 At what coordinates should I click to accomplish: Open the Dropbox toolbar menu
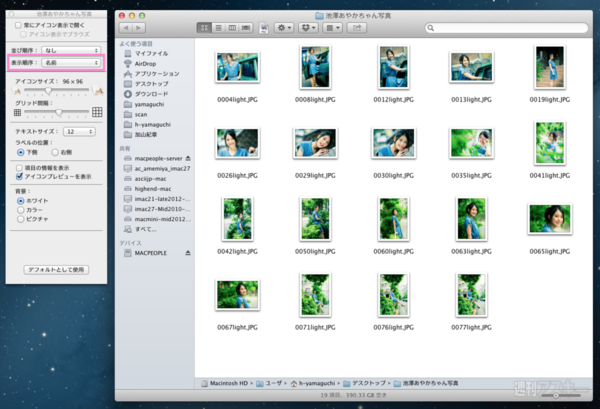[x=308, y=28]
